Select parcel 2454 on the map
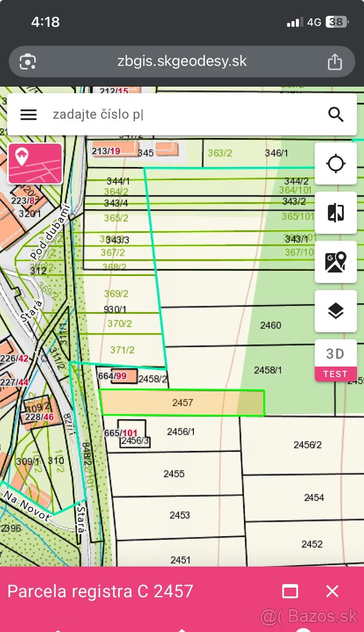Image resolution: width=364 pixels, height=632 pixels. [314, 498]
